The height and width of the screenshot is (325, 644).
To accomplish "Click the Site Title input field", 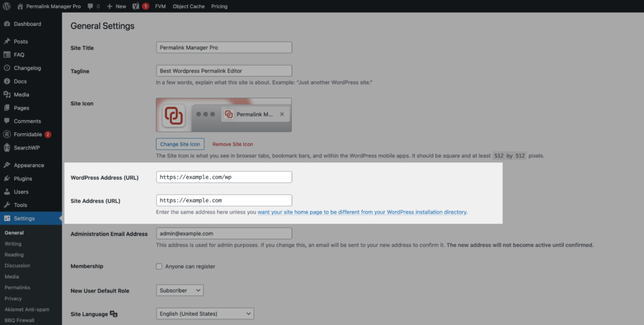I will [x=224, y=47].
